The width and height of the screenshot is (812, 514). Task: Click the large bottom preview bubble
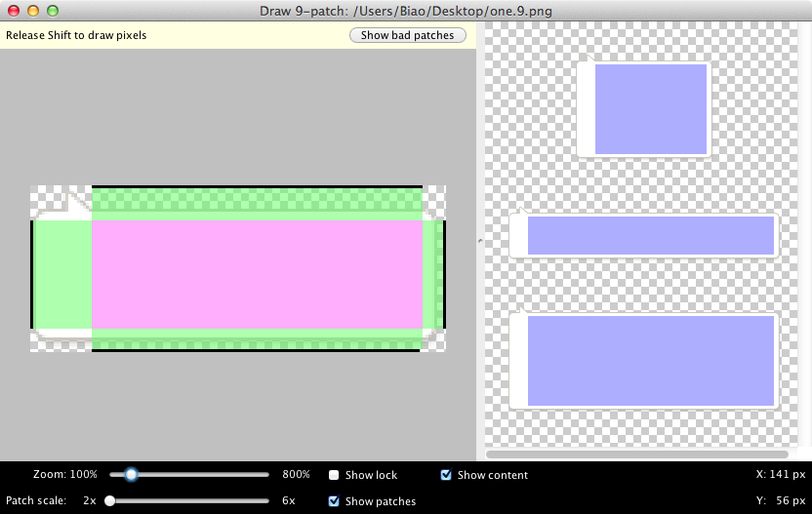(644, 359)
